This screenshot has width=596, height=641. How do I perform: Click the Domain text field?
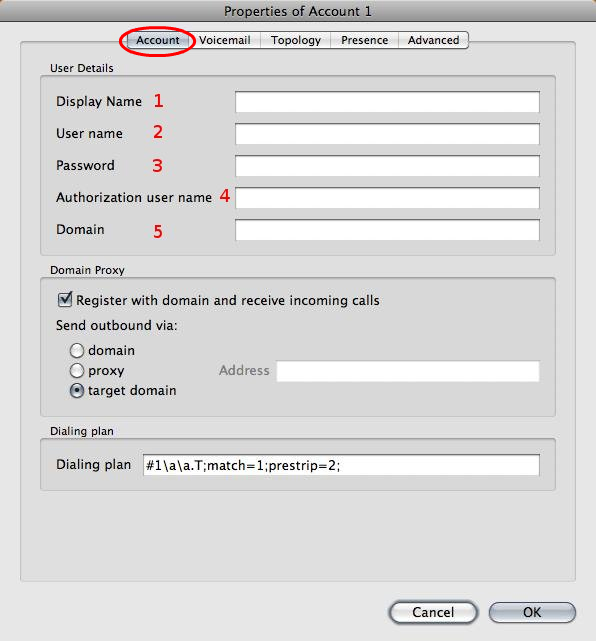387,230
